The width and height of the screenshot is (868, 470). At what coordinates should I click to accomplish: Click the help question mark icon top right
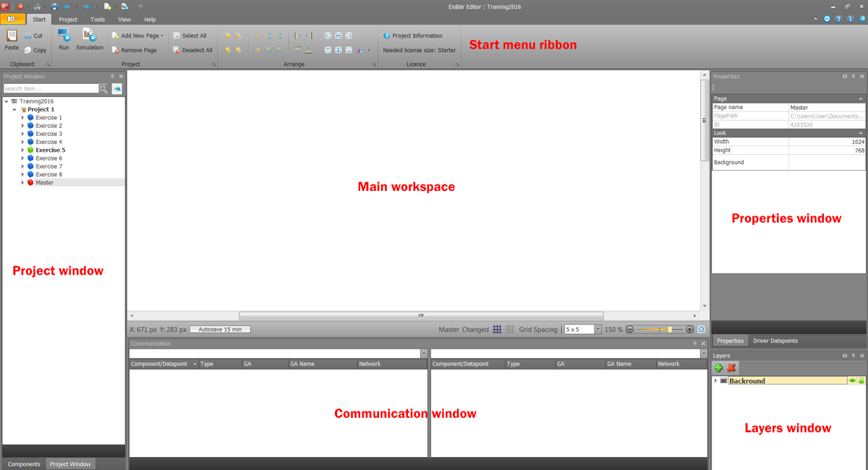[838, 19]
